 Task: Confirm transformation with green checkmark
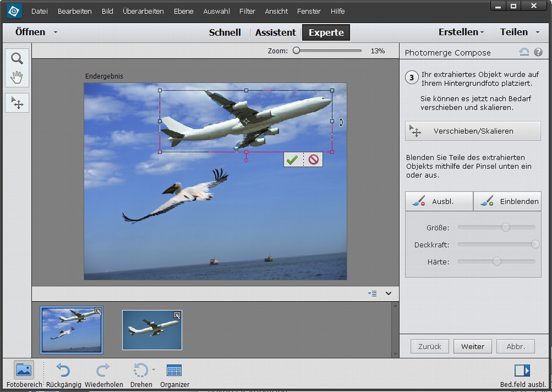pos(293,160)
